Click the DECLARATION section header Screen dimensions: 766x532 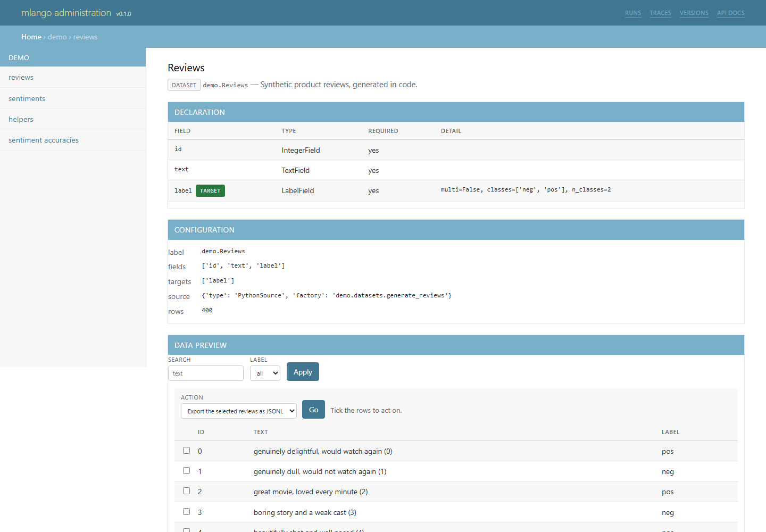click(456, 112)
